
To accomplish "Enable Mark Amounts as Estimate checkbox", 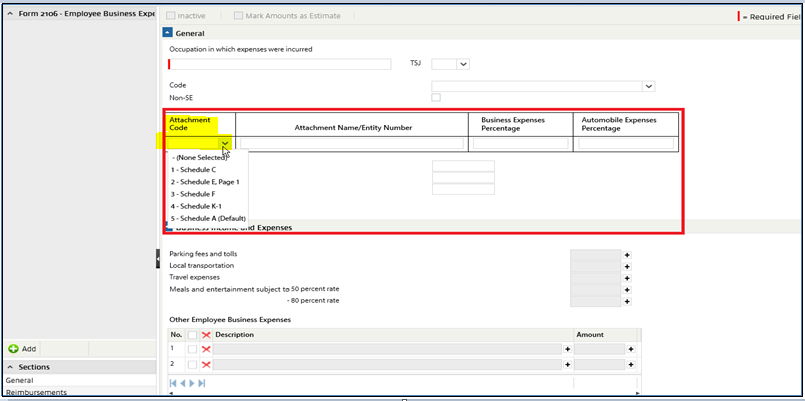I will click(x=238, y=16).
